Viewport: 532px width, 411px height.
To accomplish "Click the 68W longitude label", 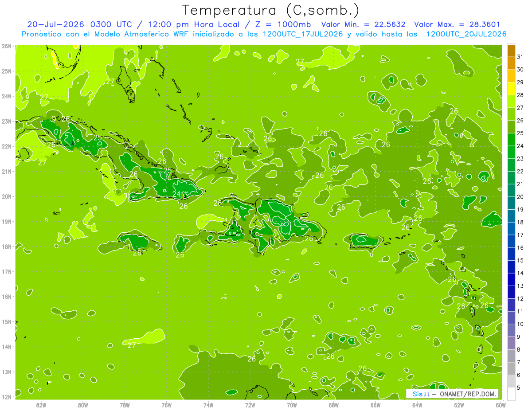I will click(333, 405).
